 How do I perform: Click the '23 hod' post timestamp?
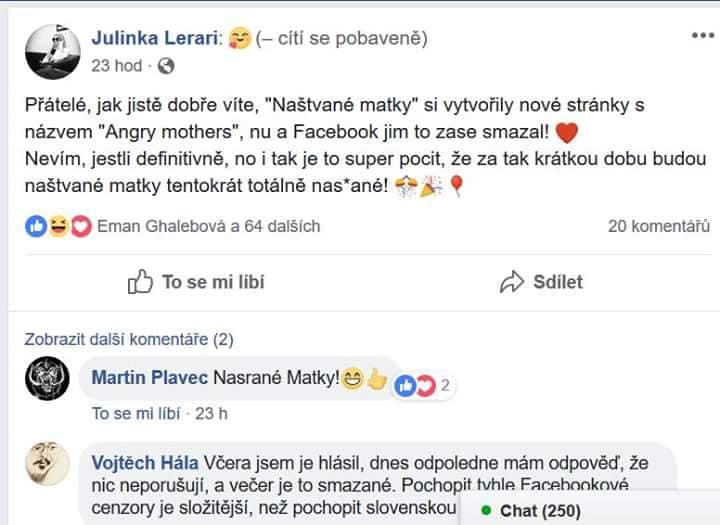coord(116,67)
